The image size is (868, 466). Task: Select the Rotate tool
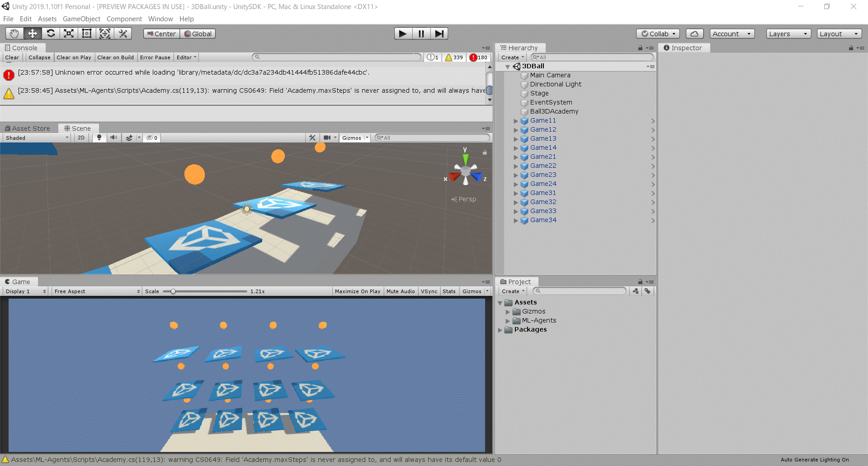51,33
